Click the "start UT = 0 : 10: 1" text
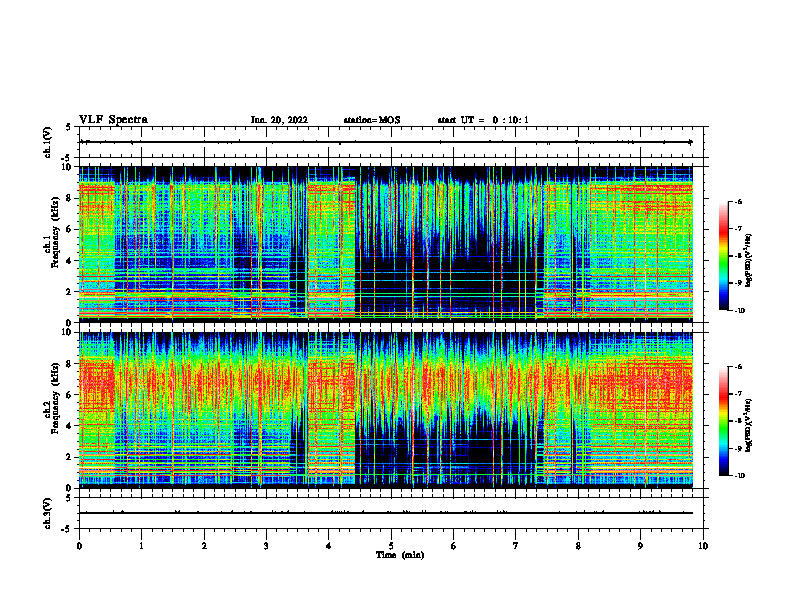The image size is (792, 612). pos(483,120)
